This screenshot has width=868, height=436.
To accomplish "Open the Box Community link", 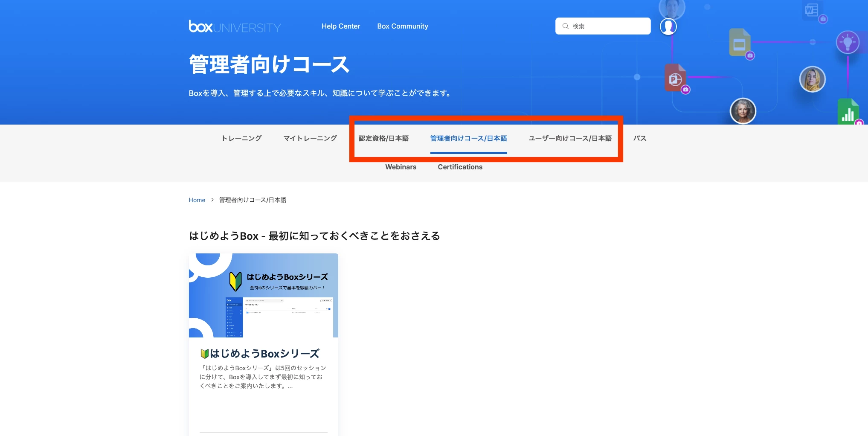I will pyautogui.click(x=402, y=26).
